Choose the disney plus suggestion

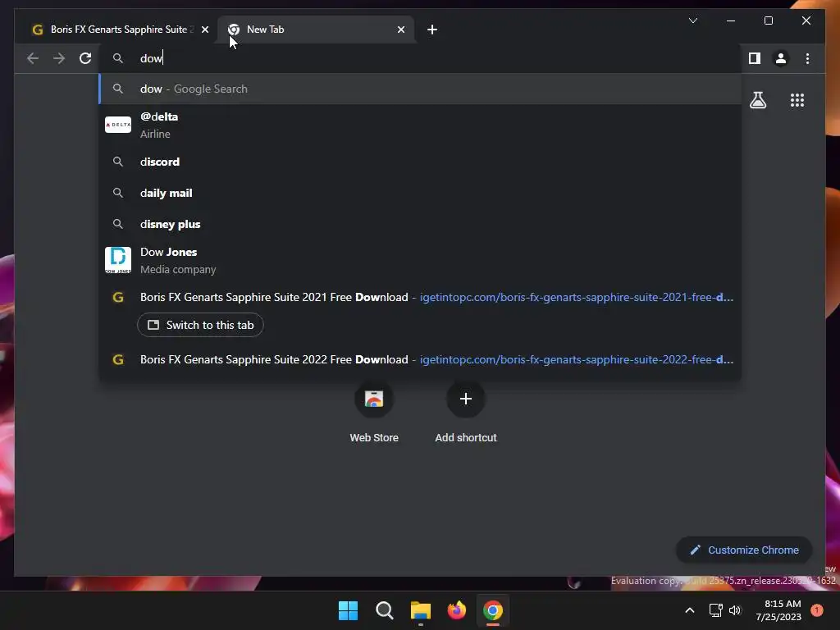point(420,224)
